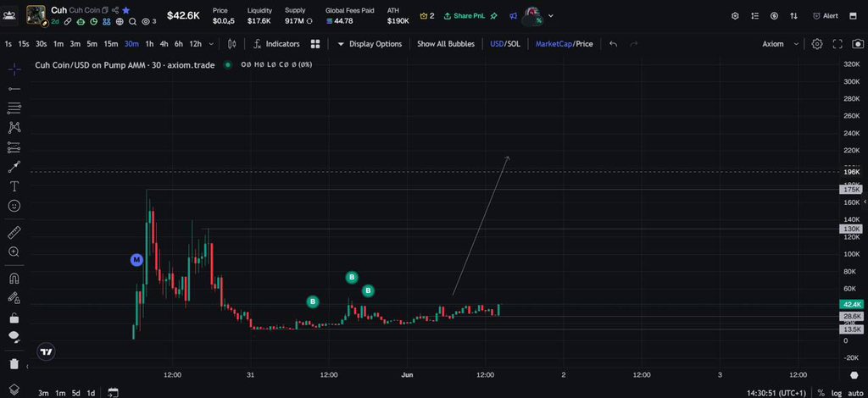Click the Cuh token avatar thumbnail
This screenshot has width=868, height=398.
36,15
